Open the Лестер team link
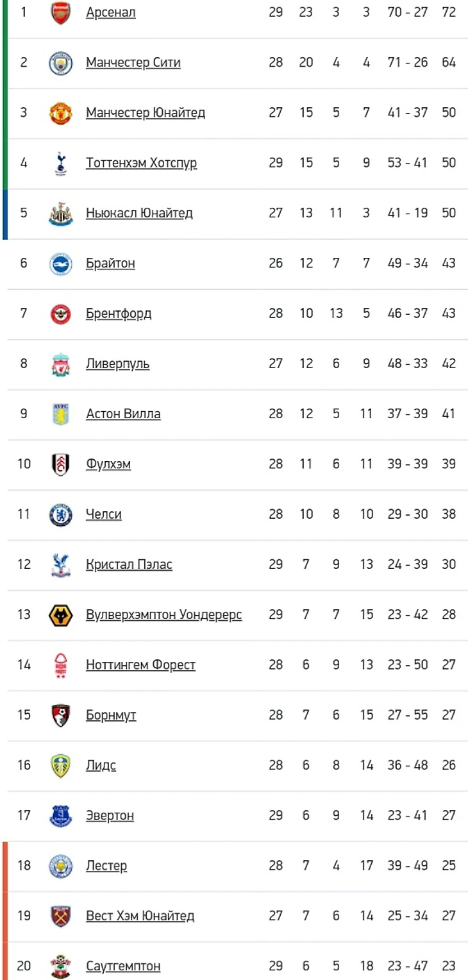This screenshot has width=468, height=980. point(106,866)
